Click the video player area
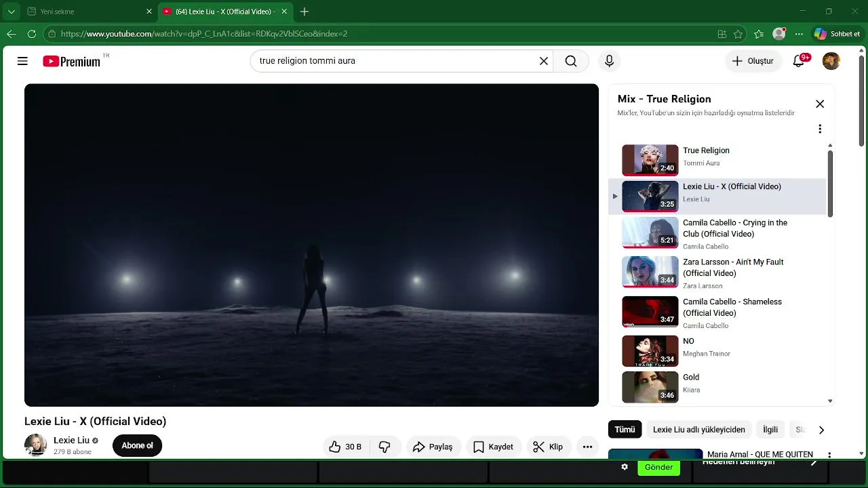The image size is (868, 488). pyautogui.click(x=311, y=245)
